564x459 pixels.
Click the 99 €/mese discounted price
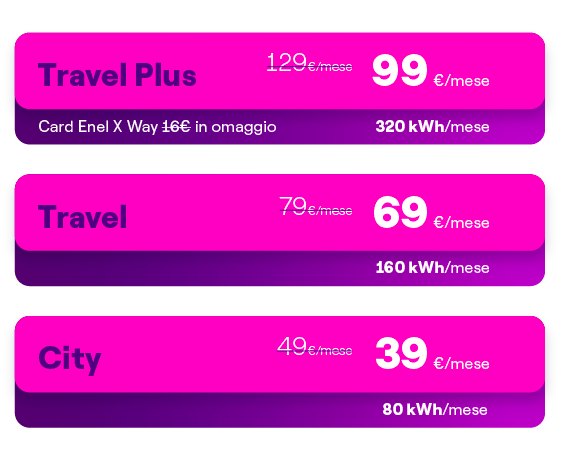[431, 70]
